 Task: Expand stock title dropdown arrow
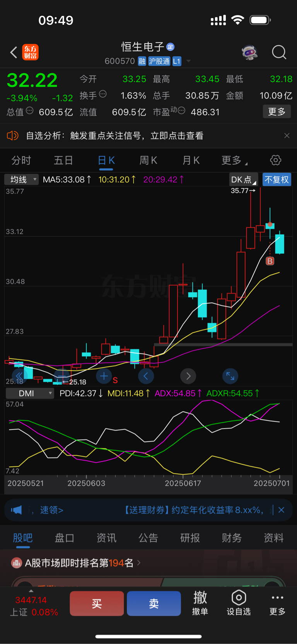(188, 61)
